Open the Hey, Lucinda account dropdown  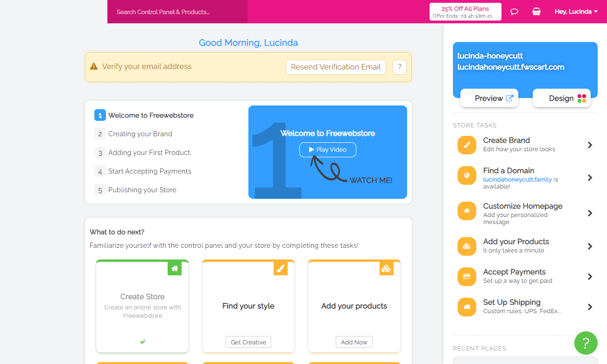(x=576, y=12)
